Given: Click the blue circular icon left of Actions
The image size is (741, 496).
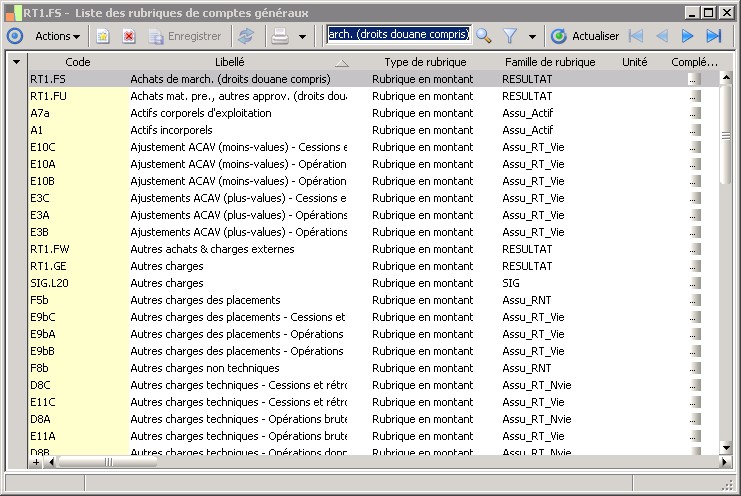Looking at the screenshot, I should click(x=14, y=36).
